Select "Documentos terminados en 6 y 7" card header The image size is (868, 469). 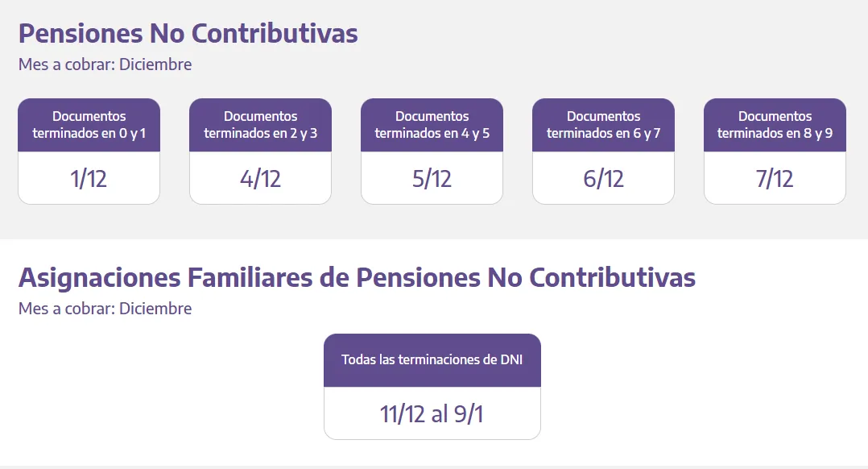coord(603,125)
